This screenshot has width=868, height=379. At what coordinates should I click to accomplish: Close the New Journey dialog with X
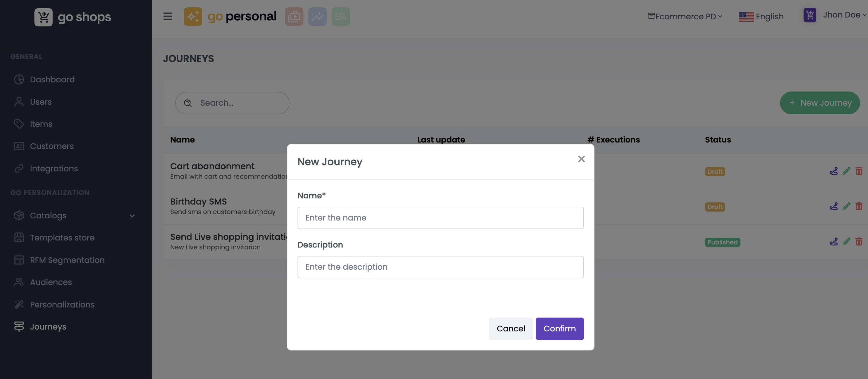(x=581, y=159)
